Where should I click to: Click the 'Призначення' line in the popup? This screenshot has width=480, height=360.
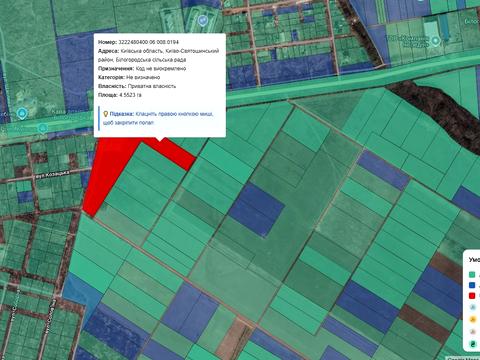[x=142, y=68]
